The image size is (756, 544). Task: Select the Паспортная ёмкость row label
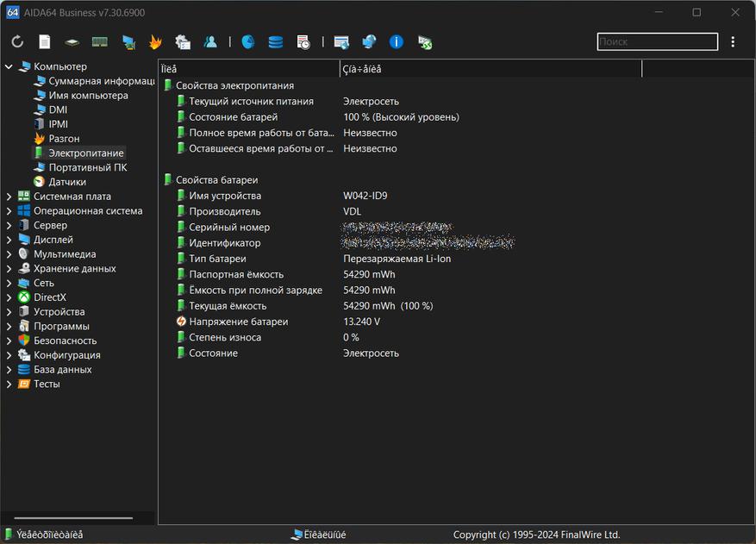(x=236, y=274)
